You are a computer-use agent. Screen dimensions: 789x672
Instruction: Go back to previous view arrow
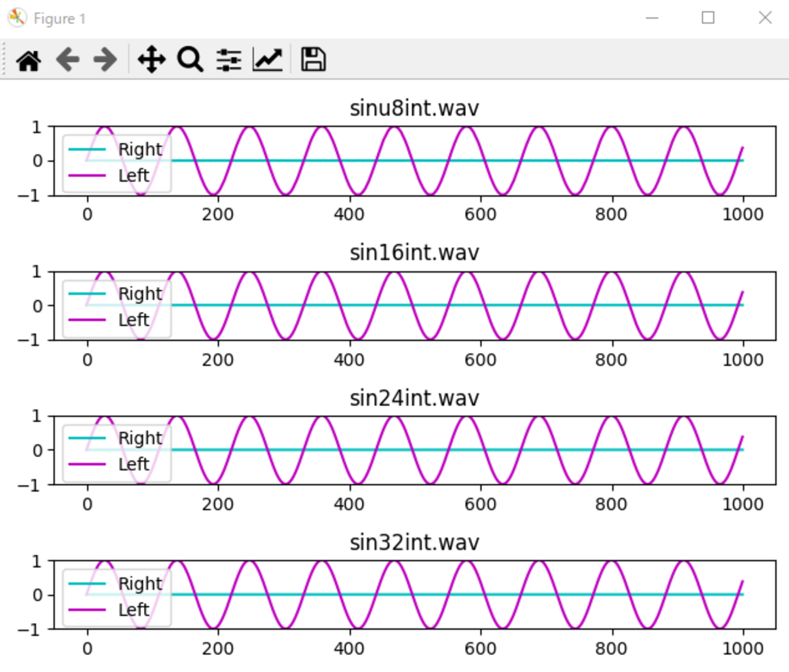(67, 60)
